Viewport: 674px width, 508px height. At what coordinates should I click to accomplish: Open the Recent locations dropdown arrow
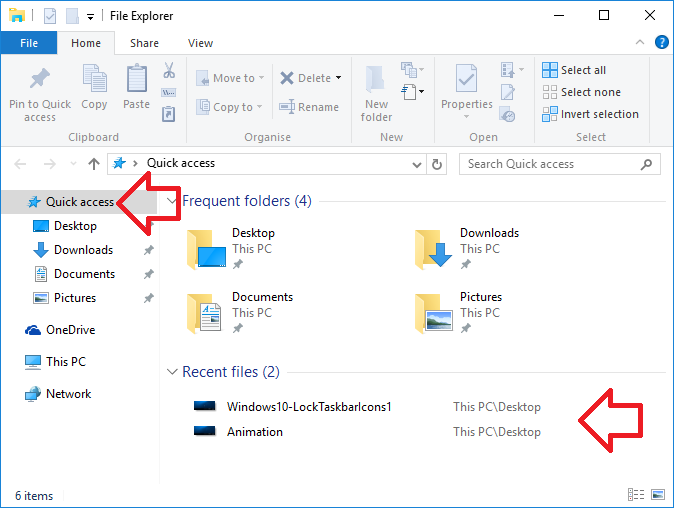coord(73,164)
